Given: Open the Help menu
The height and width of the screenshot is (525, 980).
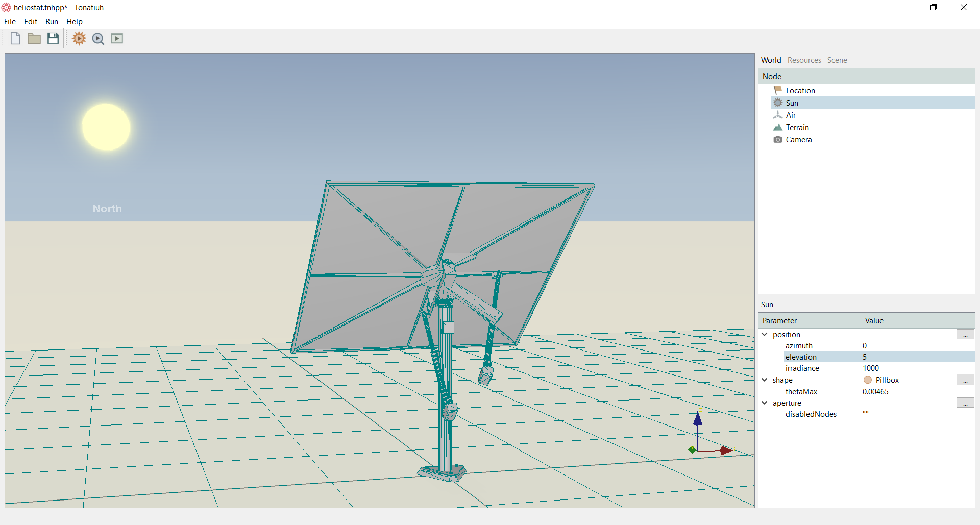Looking at the screenshot, I should (x=75, y=21).
